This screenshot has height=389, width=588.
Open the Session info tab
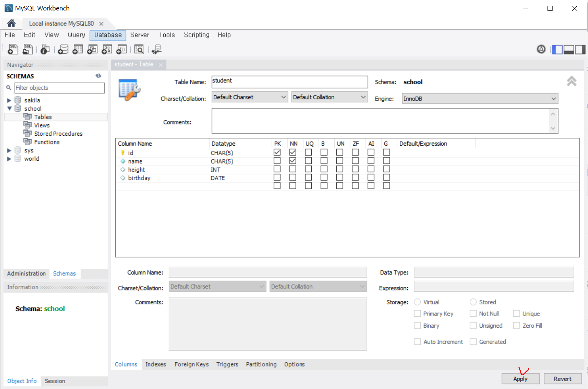tap(55, 381)
